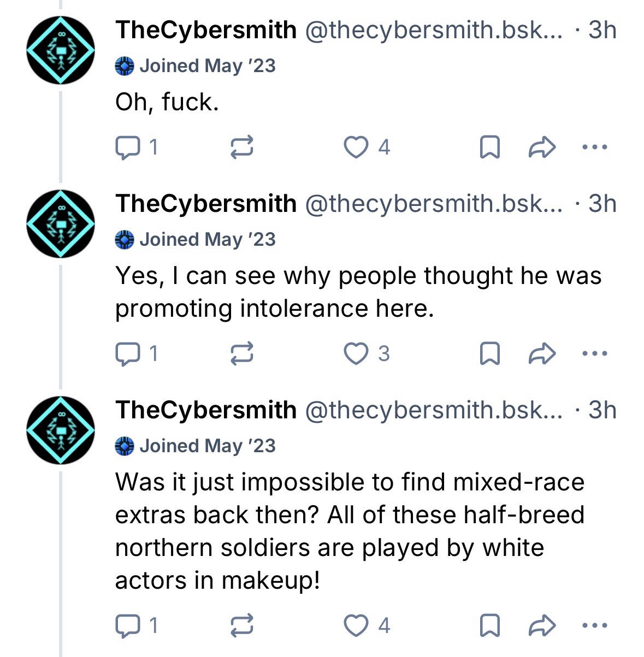
Task: Open more options on "Oh, fuck." post
Action: pos(594,147)
